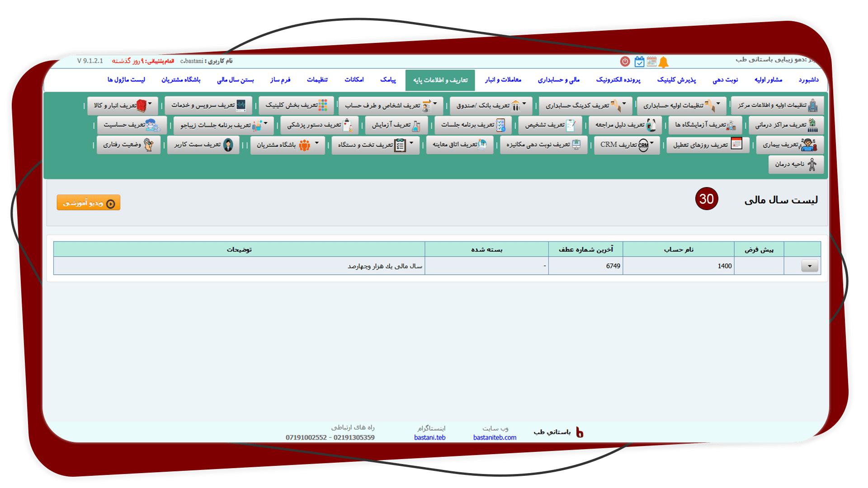
Task: Open the تعریف بیماری patient icon
Action: point(808,145)
